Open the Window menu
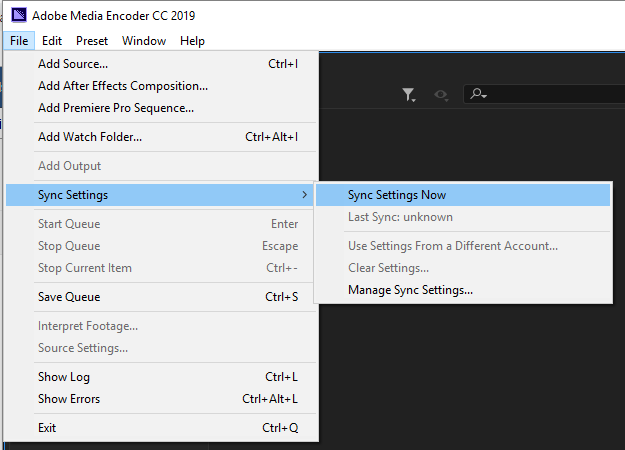Screen dimensions: 625x450 pos(144,41)
